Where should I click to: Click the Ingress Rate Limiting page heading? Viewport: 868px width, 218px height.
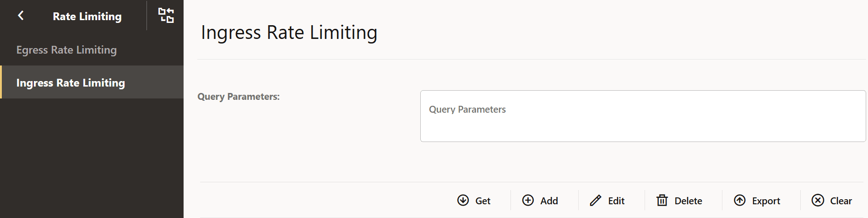(289, 33)
